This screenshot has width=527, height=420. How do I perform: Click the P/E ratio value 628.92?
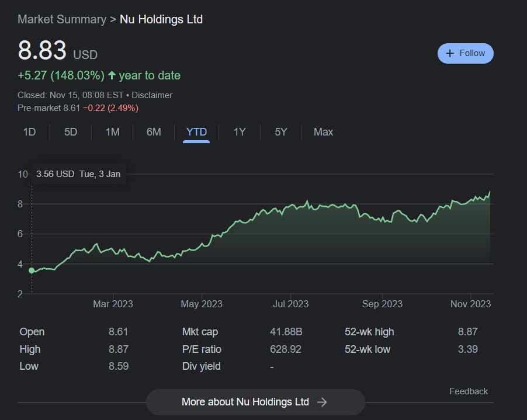pos(286,349)
